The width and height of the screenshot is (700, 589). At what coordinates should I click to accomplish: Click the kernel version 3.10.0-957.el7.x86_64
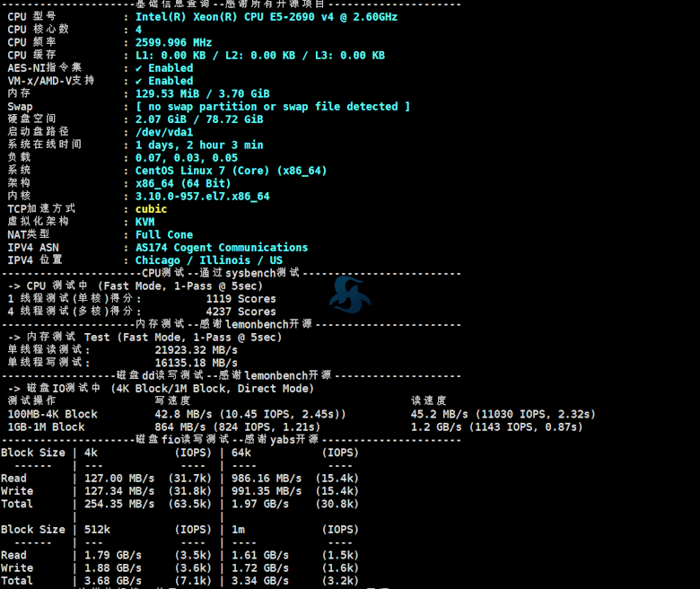pos(202,196)
